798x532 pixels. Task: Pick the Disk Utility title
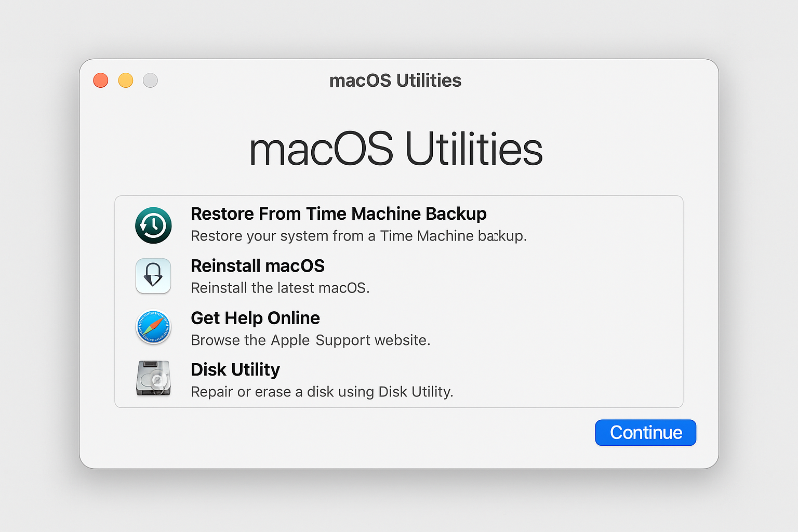point(235,369)
